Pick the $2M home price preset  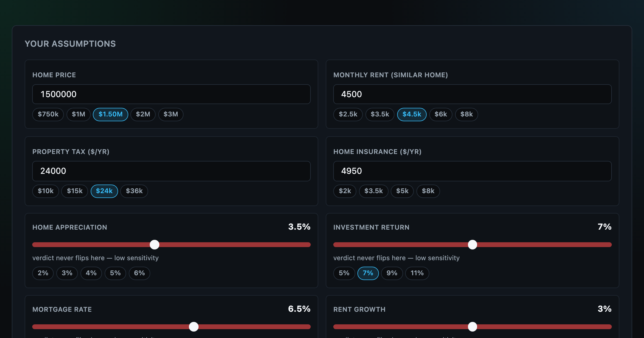point(143,114)
